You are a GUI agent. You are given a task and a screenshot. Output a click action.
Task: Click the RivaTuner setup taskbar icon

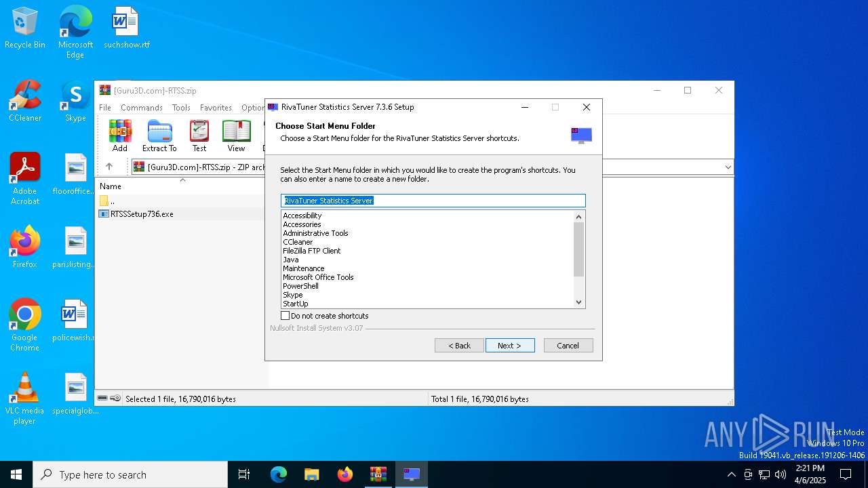[x=412, y=474]
